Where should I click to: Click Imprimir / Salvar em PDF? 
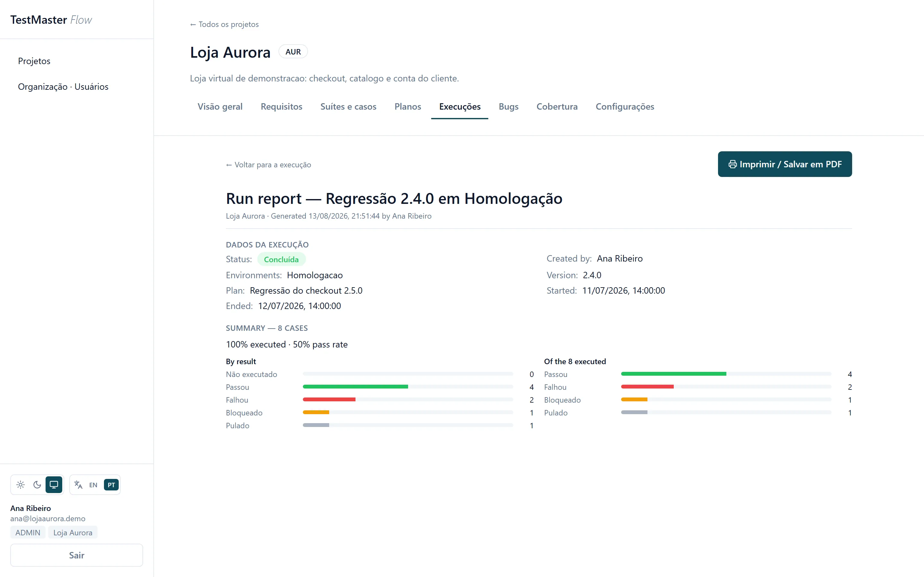[785, 164]
